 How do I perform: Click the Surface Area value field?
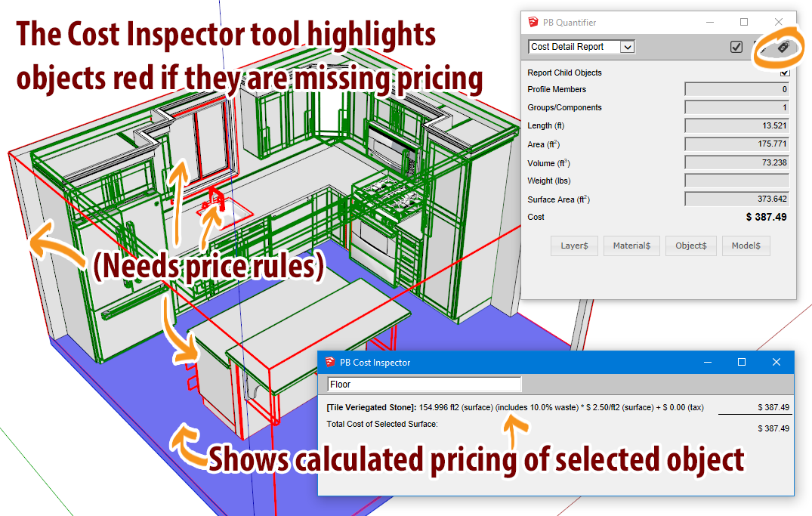pos(736,199)
